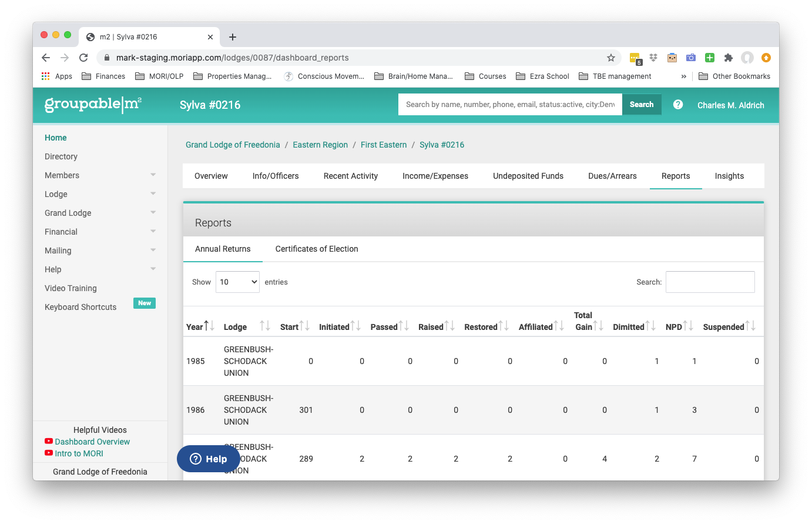Click the teal Search button
Screen dimensions: 812x524
coord(642,104)
